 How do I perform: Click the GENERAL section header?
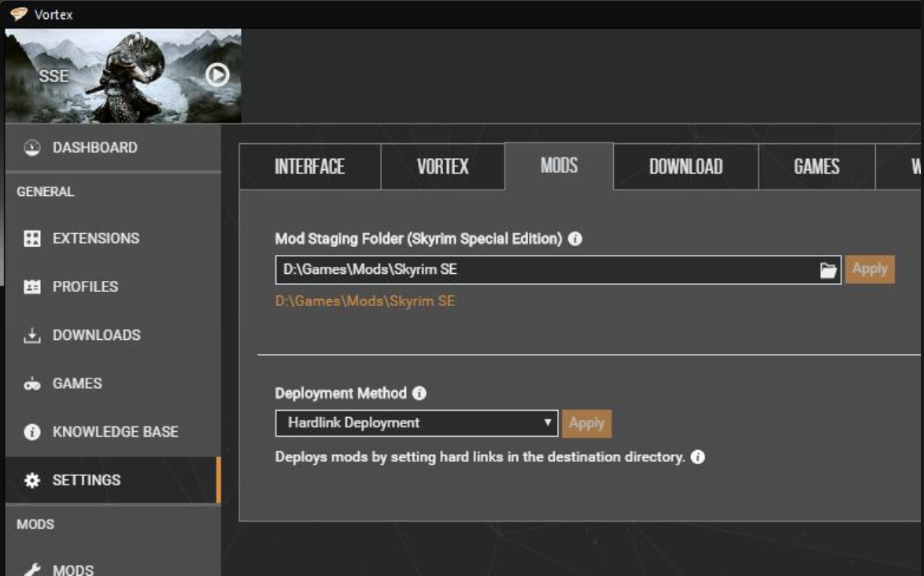[x=46, y=191]
